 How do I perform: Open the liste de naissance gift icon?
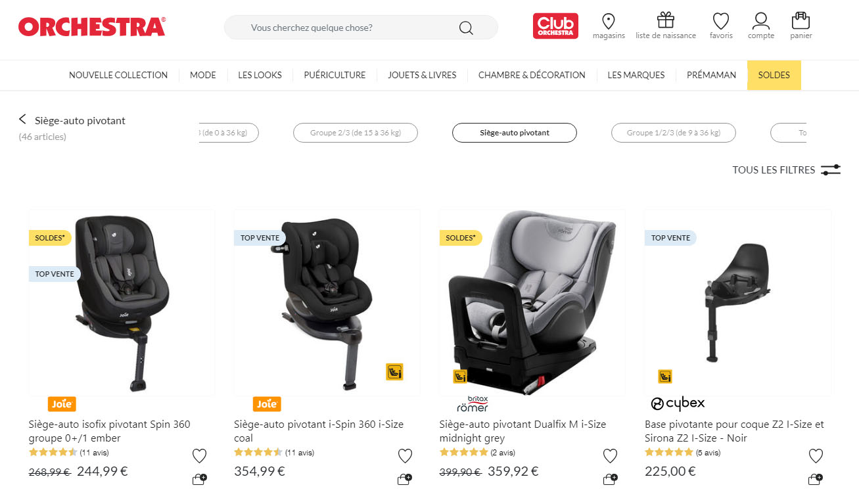[666, 20]
